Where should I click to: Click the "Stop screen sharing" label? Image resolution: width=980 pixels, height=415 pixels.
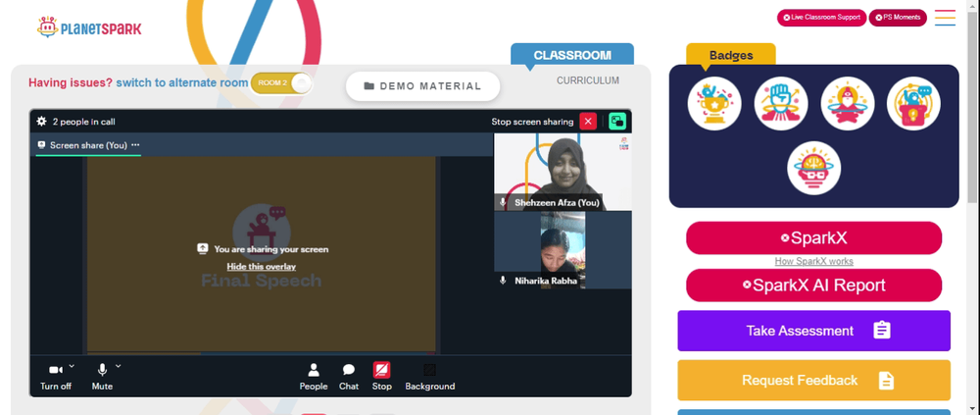click(x=532, y=122)
